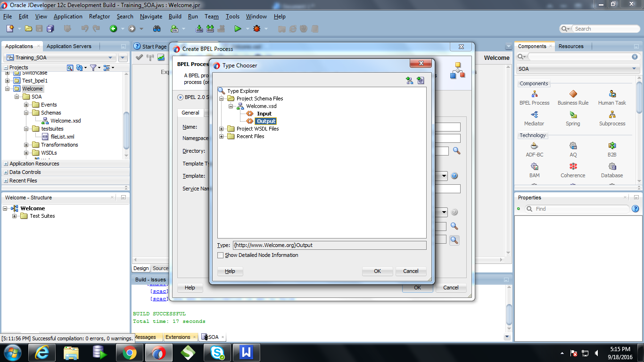Click the Import Schema File icon in Type Chooser

tap(410, 80)
